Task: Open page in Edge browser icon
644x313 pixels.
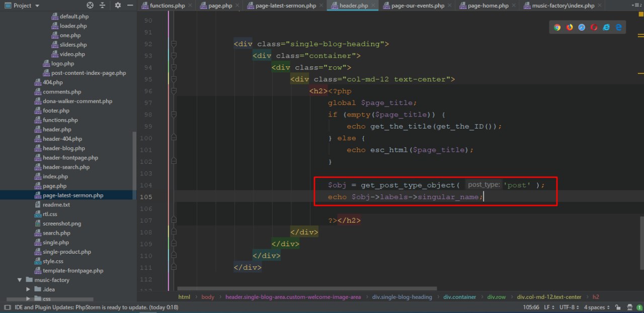Action: point(619,27)
